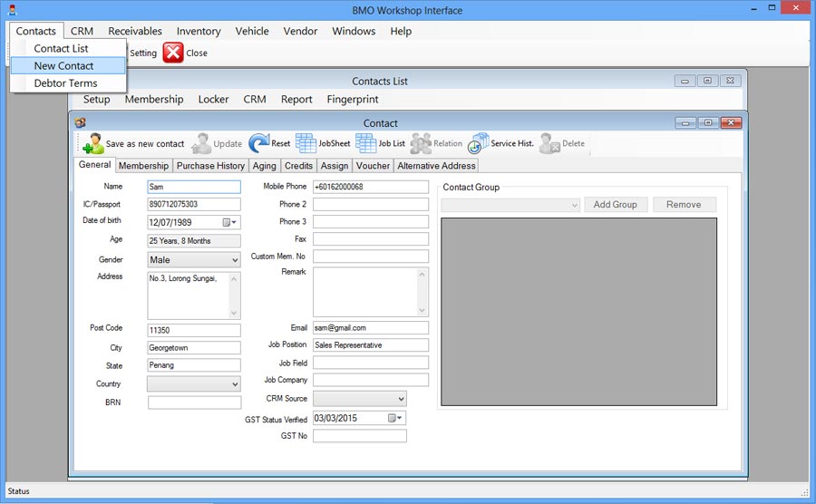This screenshot has width=816, height=504.
Task: Open the Job List grid icon
Action: (366, 143)
